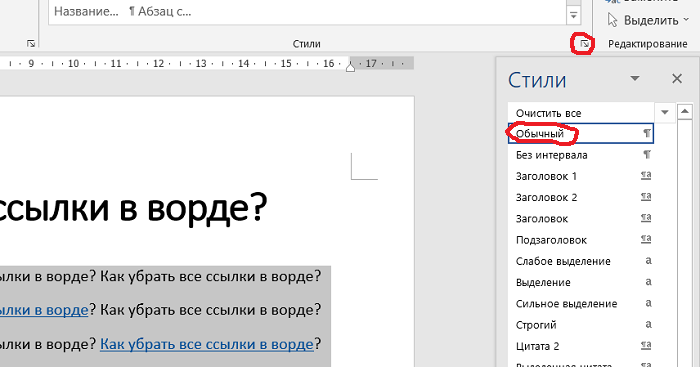This screenshot has width=700, height=367.
Task: Open dropdown arrow beside Очистить все
Action: (x=664, y=113)
